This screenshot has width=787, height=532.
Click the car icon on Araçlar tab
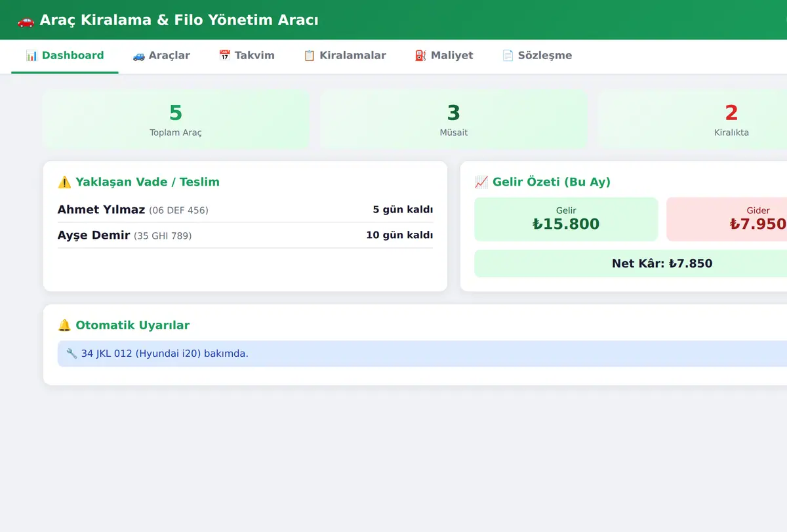(x=138, y=56)
